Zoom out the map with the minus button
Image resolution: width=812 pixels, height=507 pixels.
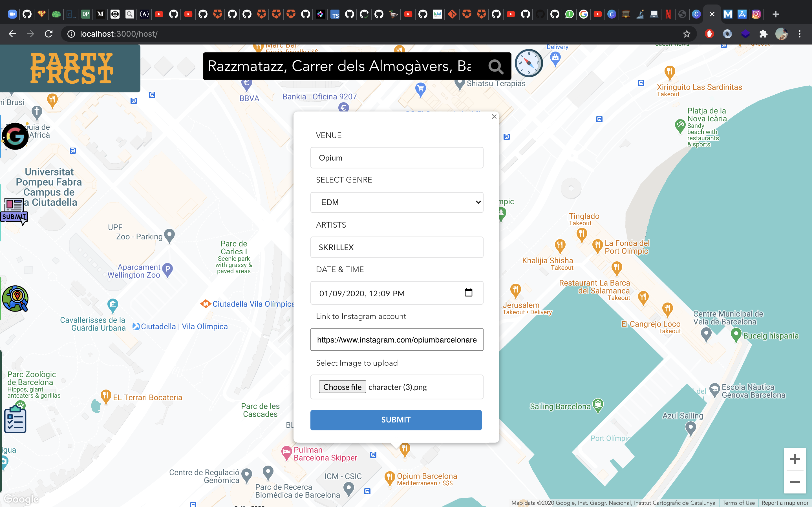click(795, 482)
